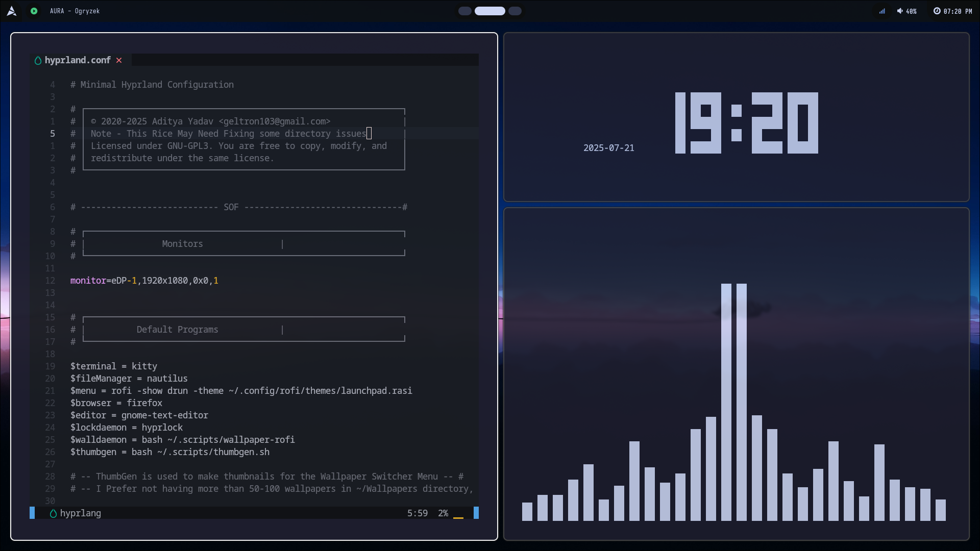Screen dimensions: 980x551
Task: Switch to the first workspace pill
Action: (464, 11)
